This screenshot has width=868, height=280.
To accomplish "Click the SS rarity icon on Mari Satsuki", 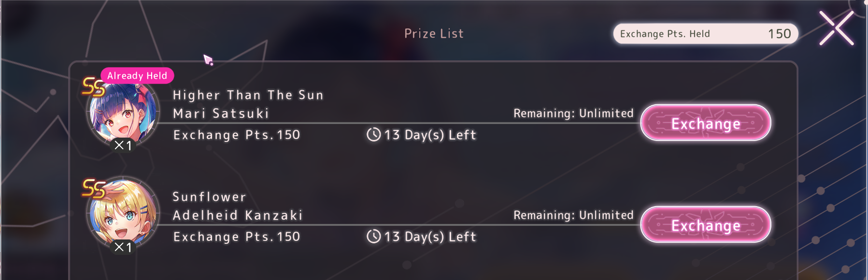I will (x=93, y=87).
